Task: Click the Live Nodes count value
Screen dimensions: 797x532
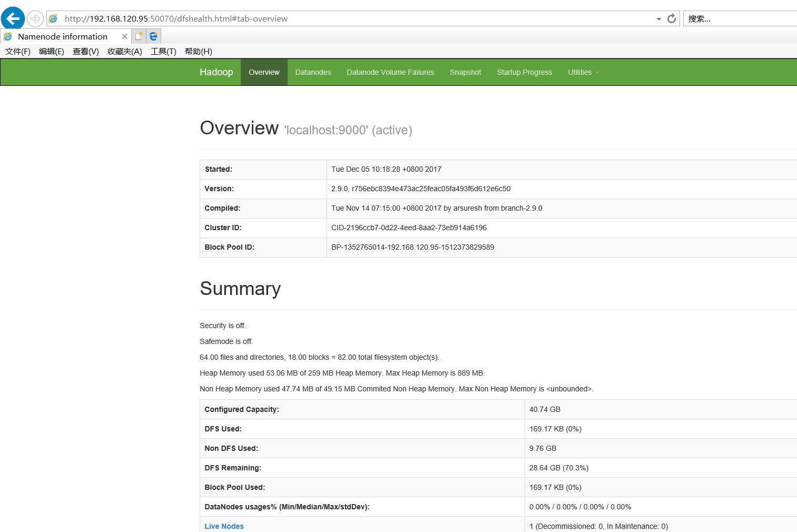Action: coord(599,526)
